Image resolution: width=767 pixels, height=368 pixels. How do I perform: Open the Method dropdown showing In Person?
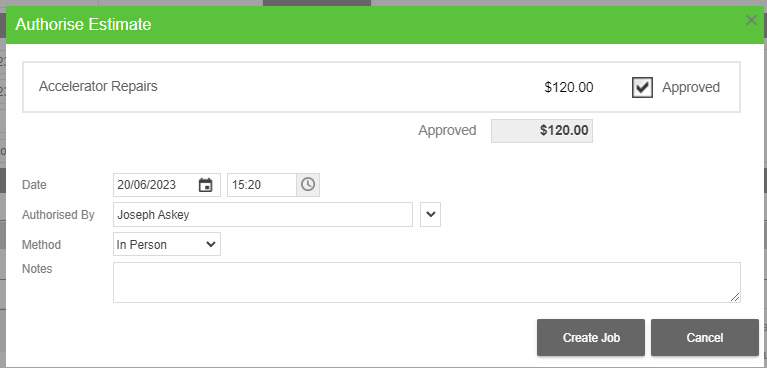click(167, 244)
